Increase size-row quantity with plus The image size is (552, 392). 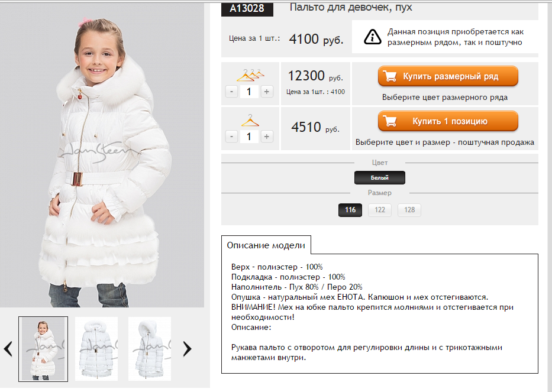(266, 92)
